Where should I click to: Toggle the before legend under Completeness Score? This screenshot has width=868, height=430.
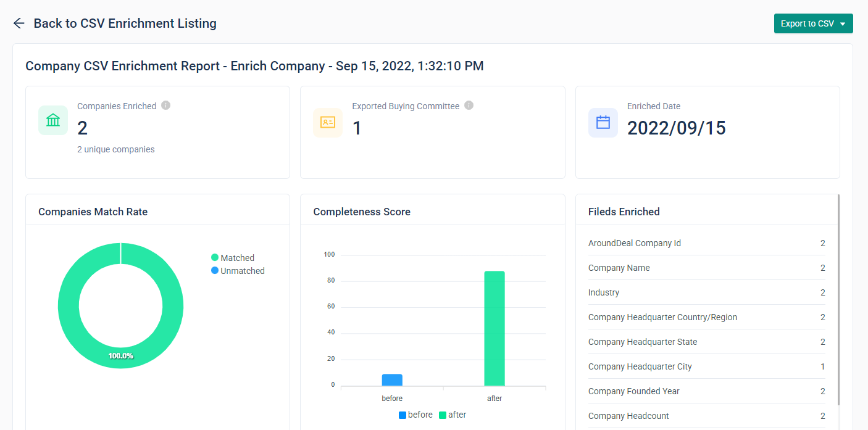[415, 415]
